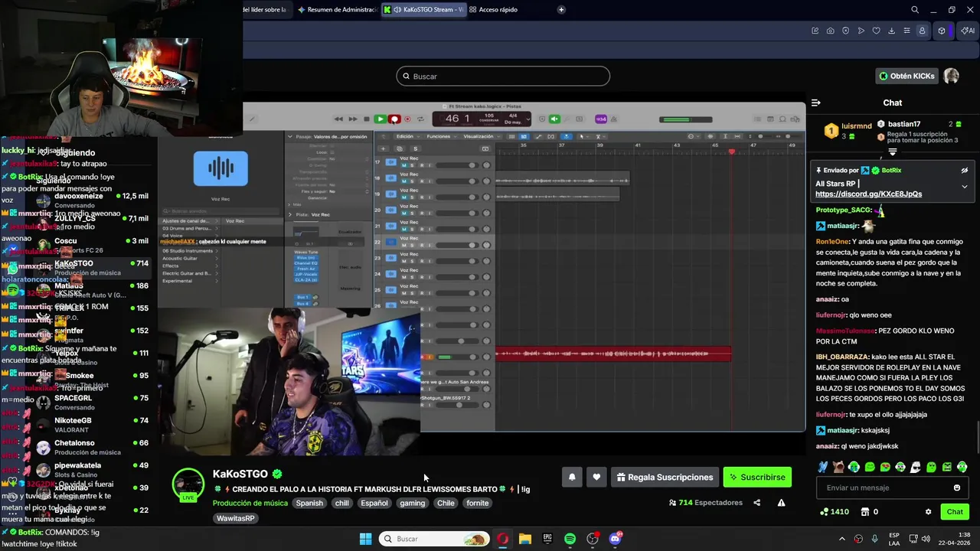Mute the Voz Rec track 18
The width and height of the screenshot is (980, 551).
(x=403, y=181)
